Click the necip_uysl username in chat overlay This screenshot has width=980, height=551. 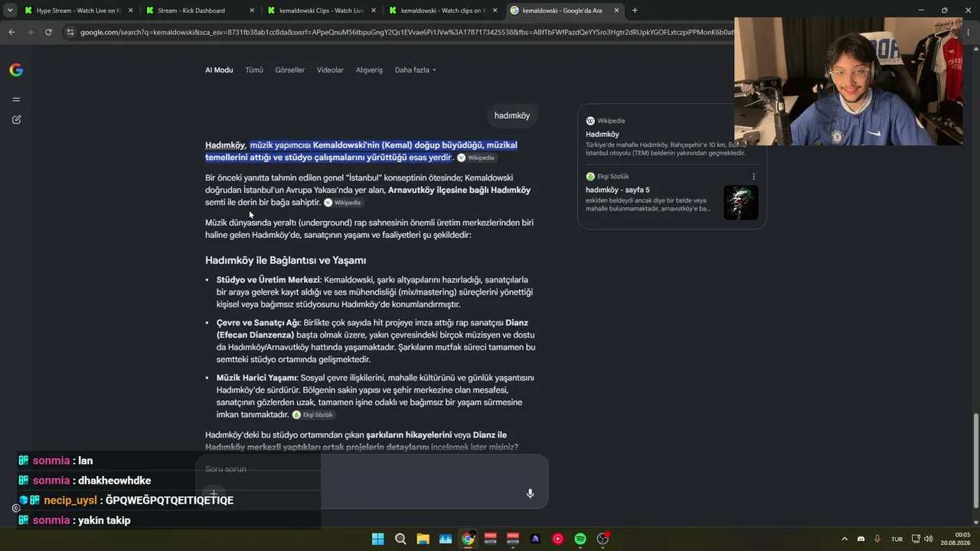point(70,500)
